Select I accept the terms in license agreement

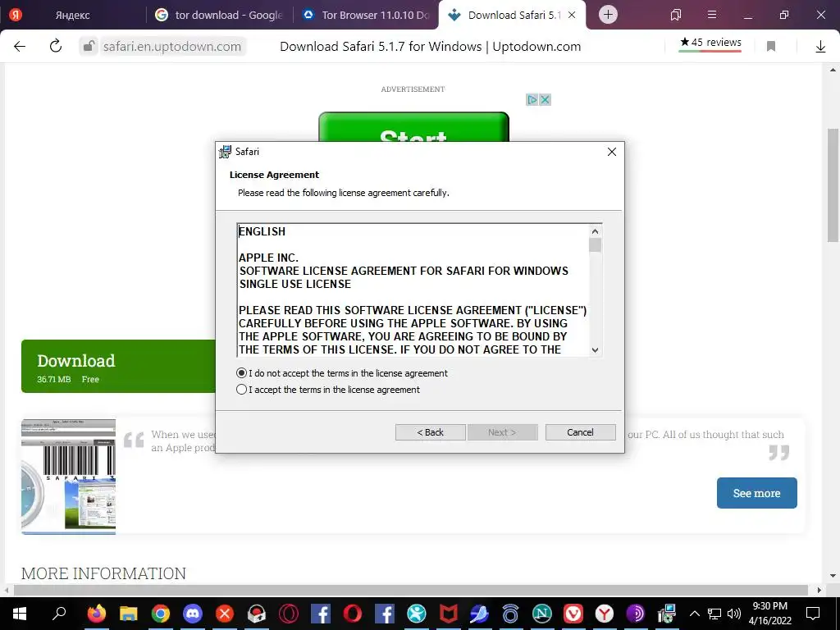[242, 390]
